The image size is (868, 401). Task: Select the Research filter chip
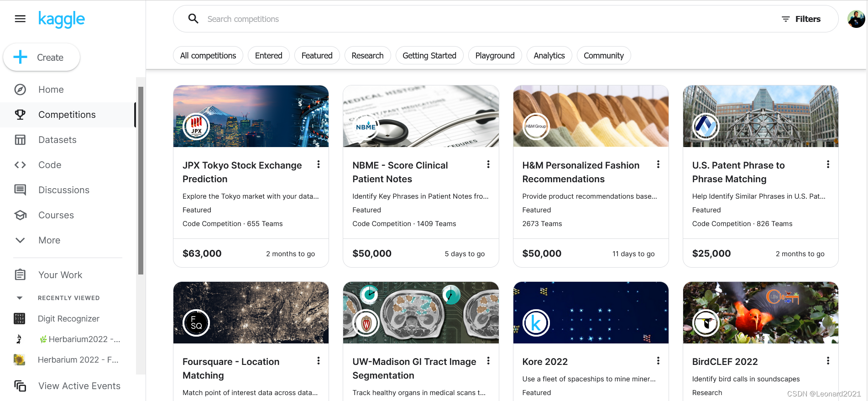[367, 55]
